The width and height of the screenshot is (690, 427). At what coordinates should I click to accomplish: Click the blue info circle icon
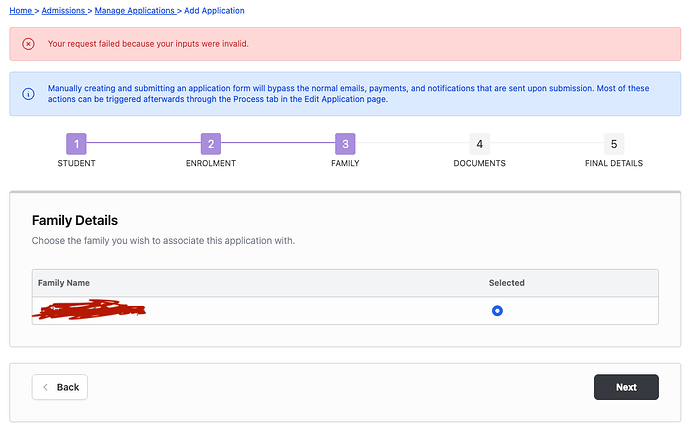point(28,94)
